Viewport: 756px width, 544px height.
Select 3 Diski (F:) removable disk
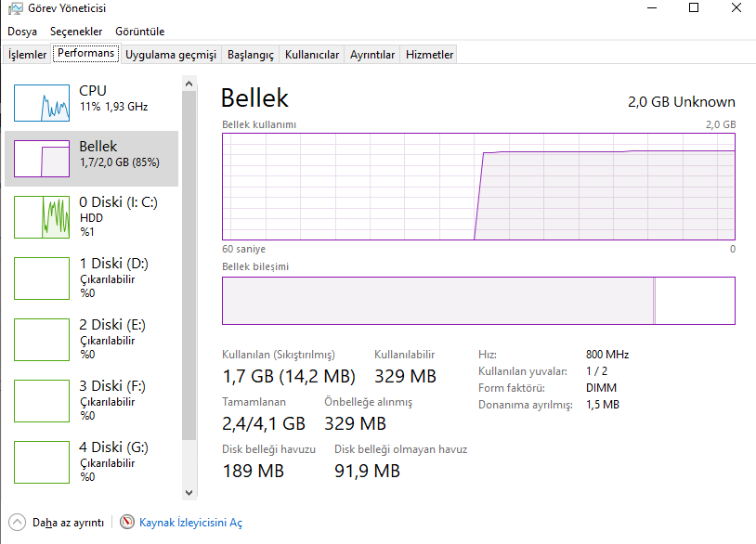click(42, 401)
